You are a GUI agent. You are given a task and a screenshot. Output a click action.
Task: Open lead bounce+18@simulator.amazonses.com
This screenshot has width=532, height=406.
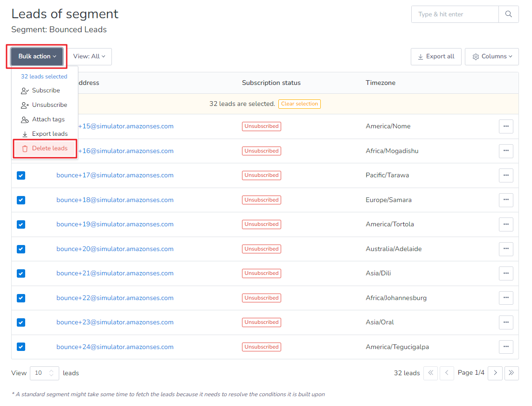[x=115, y=200]
